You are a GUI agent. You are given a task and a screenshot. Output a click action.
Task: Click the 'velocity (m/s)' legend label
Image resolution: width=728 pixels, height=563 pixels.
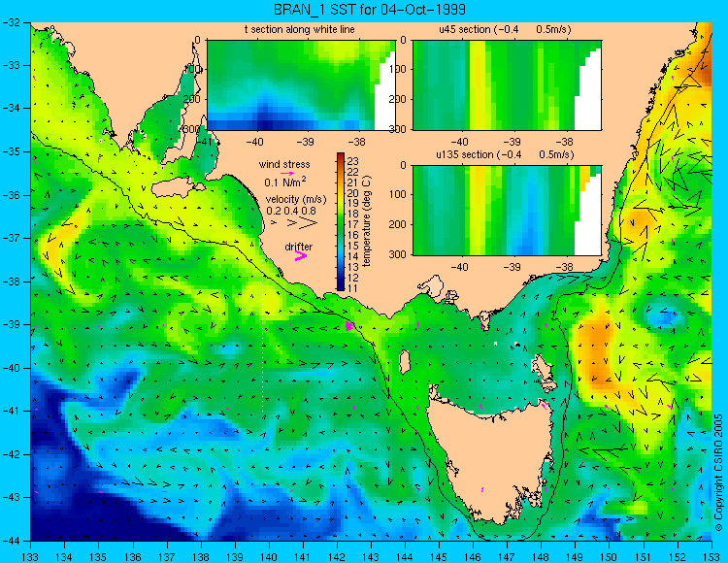[296, 200]
